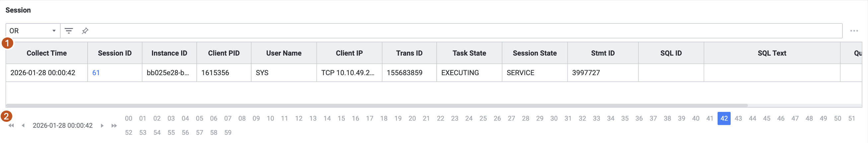Sort by Collect Time column header
This screenshot has width=868, height=143.
point(46,53)
